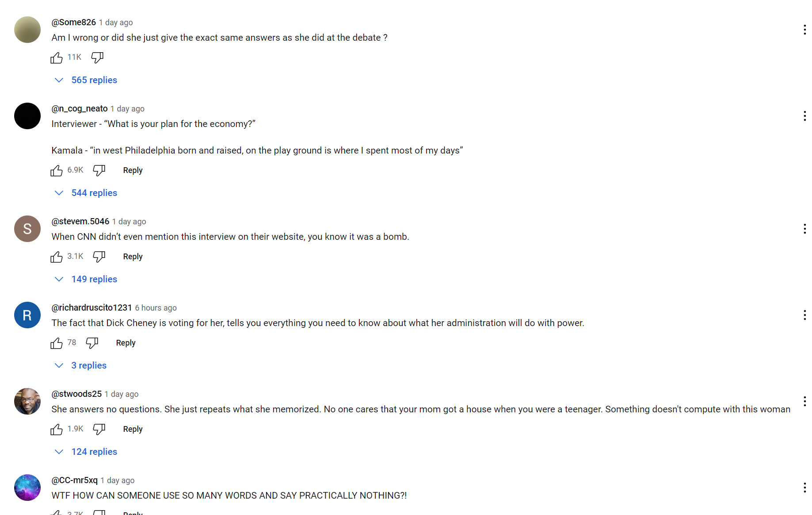
Task: Dislike @richardruscito1231's Dick Cheney comment
Action: coord(92,343)
